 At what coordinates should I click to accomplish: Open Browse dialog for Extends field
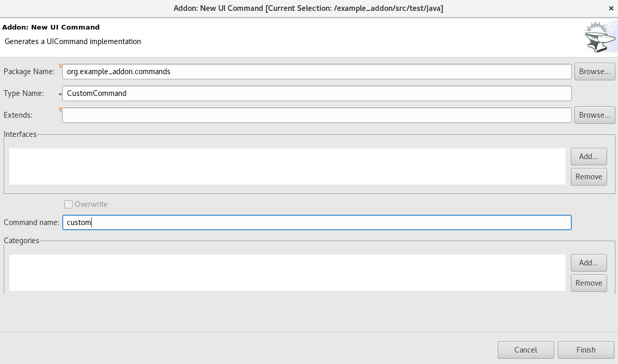594,115
